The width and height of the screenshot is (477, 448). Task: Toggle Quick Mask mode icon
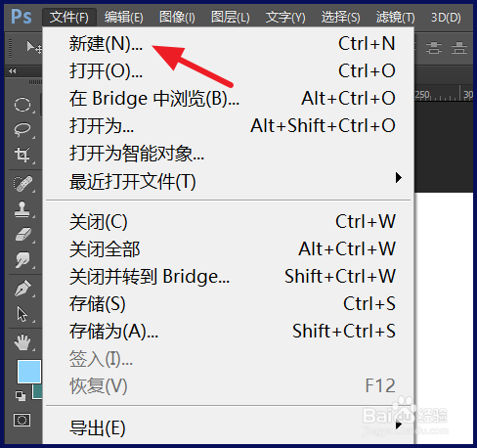(22, 420)
